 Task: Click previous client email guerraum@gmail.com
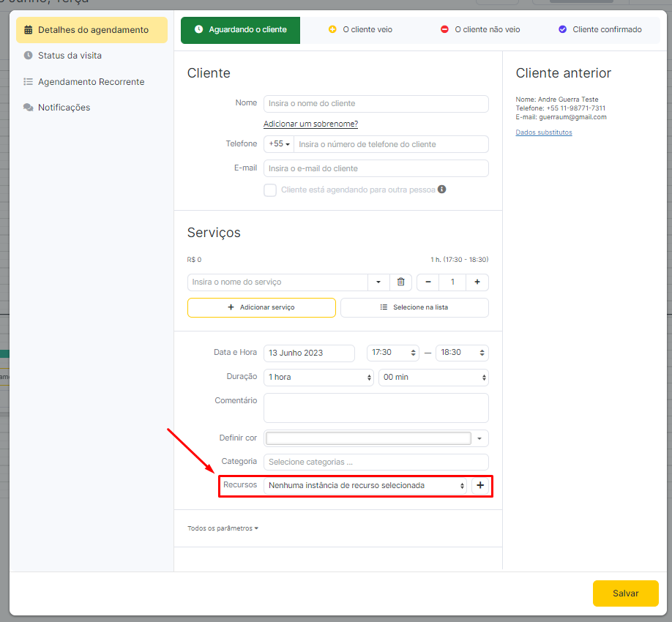(572, 117)
